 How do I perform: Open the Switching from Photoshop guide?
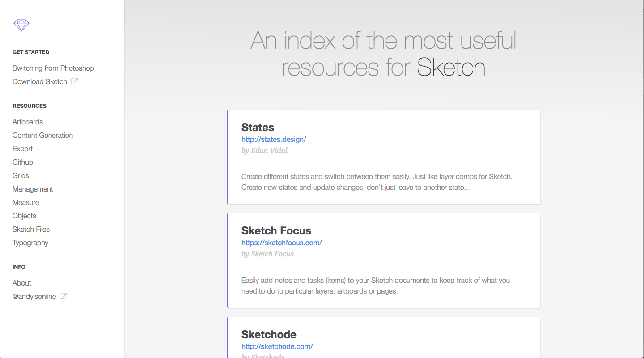coord(53,68)
